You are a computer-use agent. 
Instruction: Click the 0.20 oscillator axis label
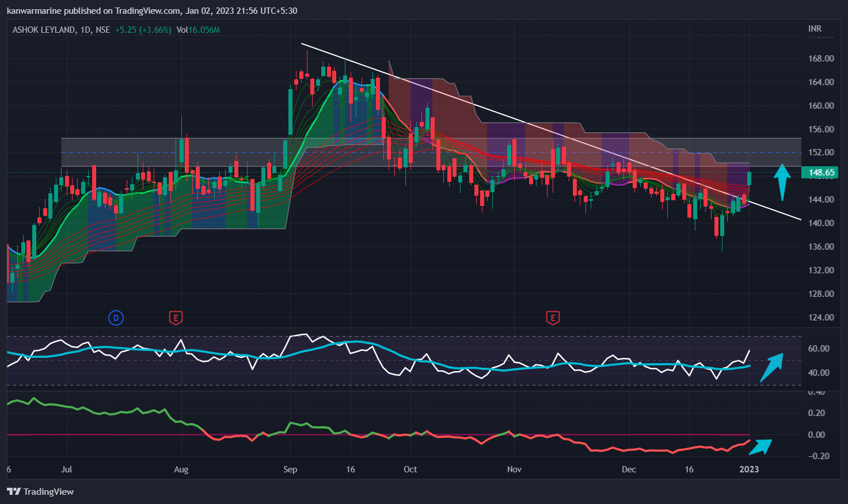click(816, 413)
